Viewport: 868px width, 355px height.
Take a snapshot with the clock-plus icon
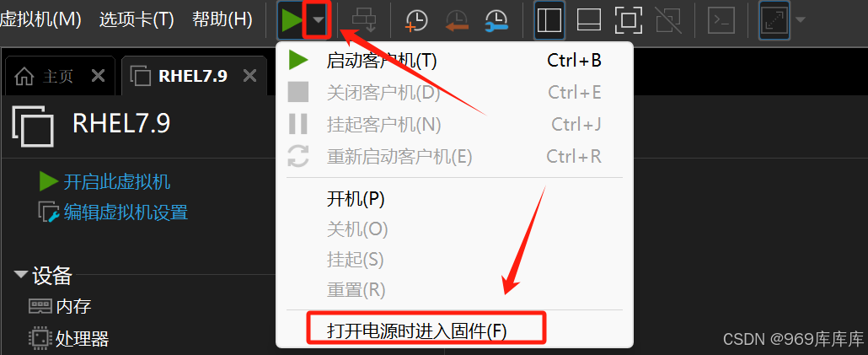tap(416, 20)
